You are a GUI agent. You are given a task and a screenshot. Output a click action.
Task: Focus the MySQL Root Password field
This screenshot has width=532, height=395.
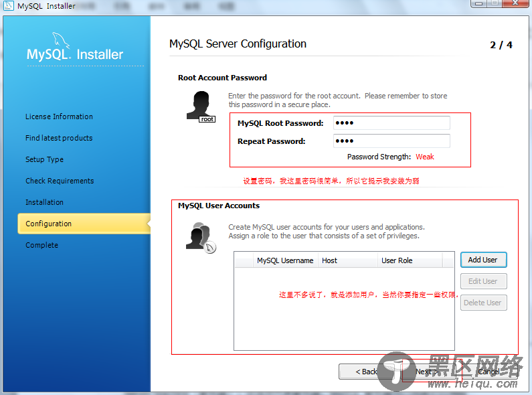pos(391,123)
